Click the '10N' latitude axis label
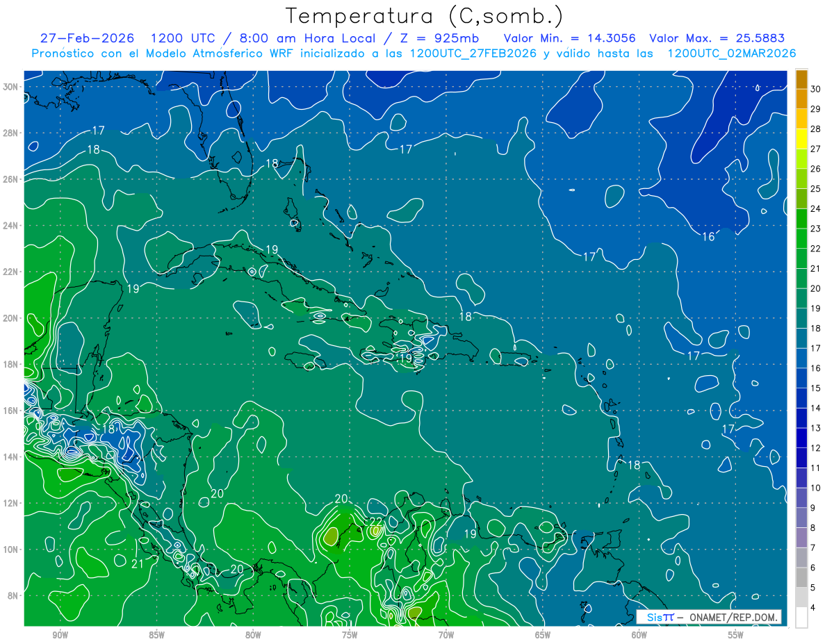 (11, 550)
